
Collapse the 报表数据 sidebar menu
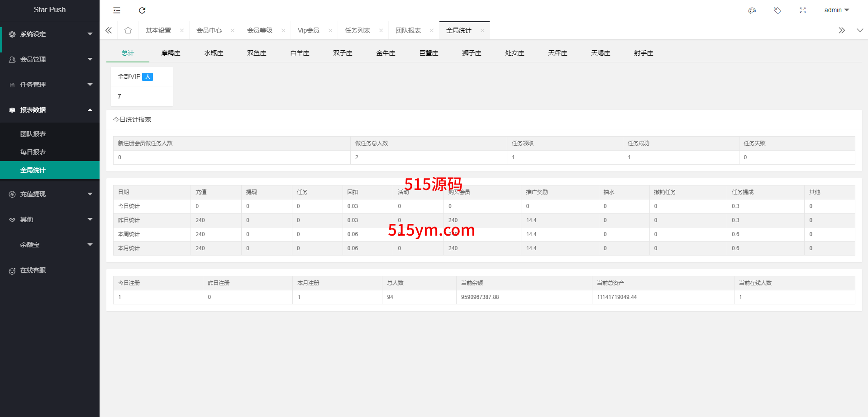50,110
